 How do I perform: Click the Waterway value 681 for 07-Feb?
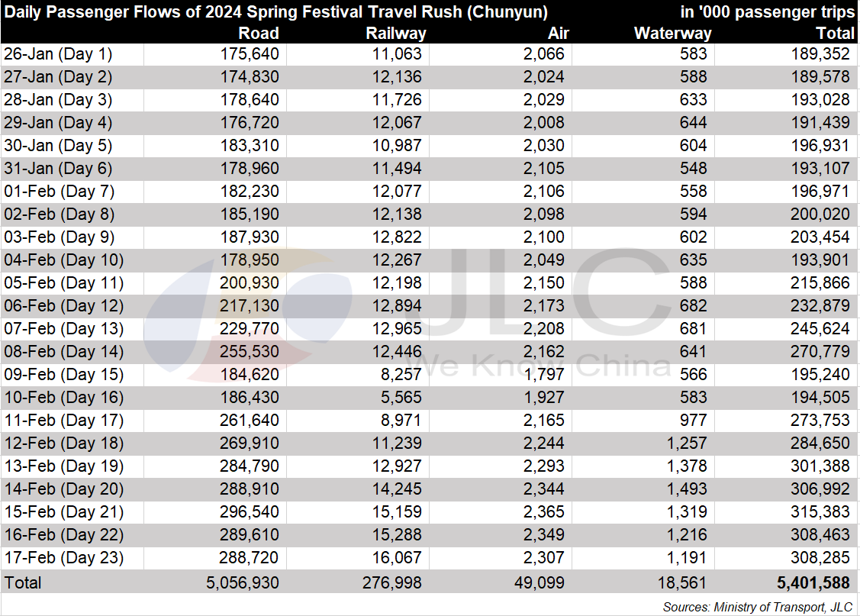pyautogui.click(x=693, y=329)
